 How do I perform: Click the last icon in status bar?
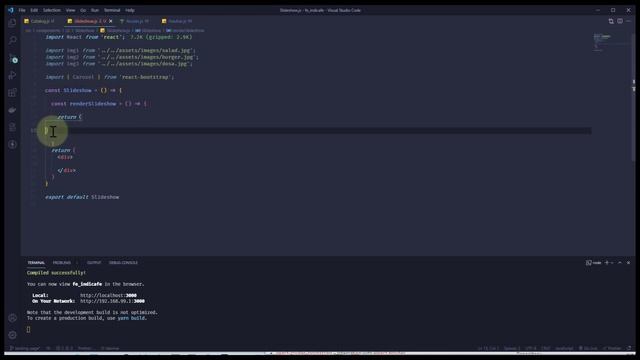point(629,349)
